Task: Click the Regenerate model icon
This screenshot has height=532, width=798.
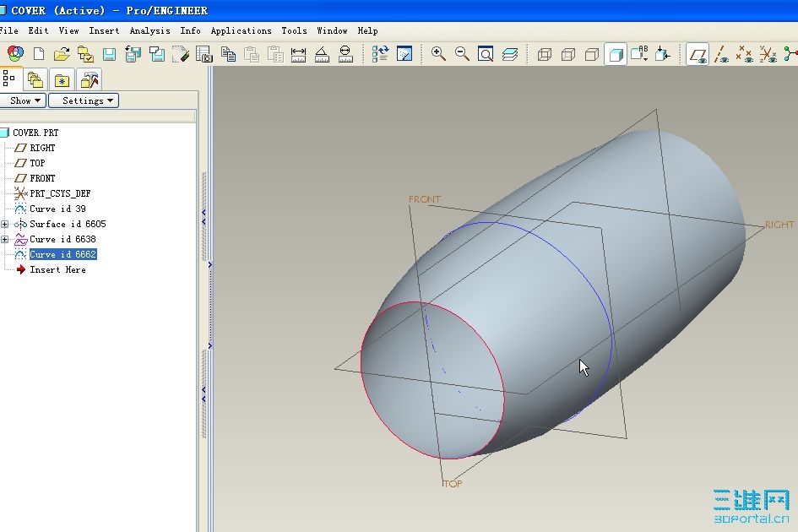Action: 380,54
